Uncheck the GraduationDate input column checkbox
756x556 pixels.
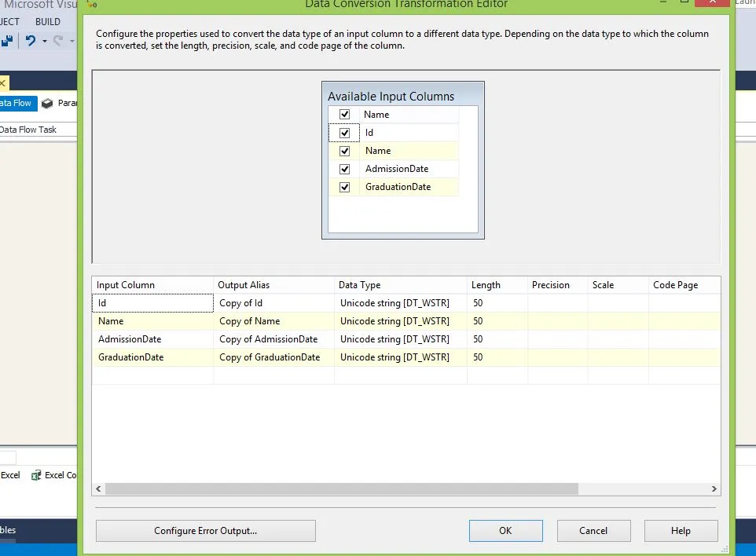[x=344, y=187]
